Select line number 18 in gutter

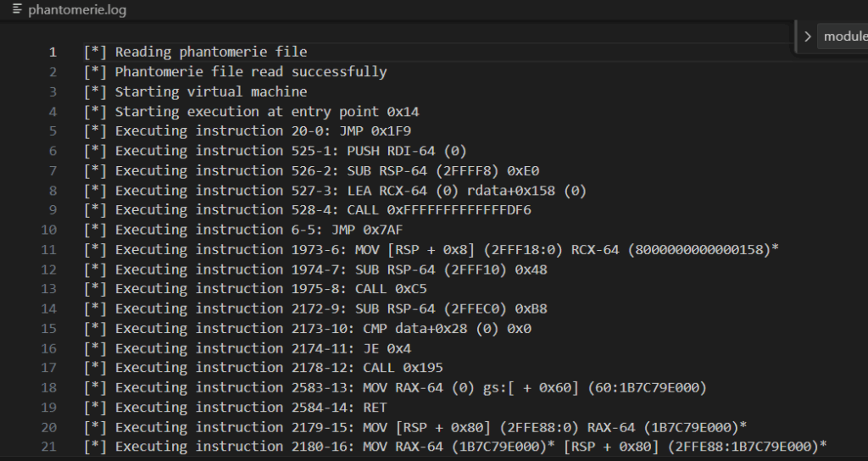(x=49, y=387)
